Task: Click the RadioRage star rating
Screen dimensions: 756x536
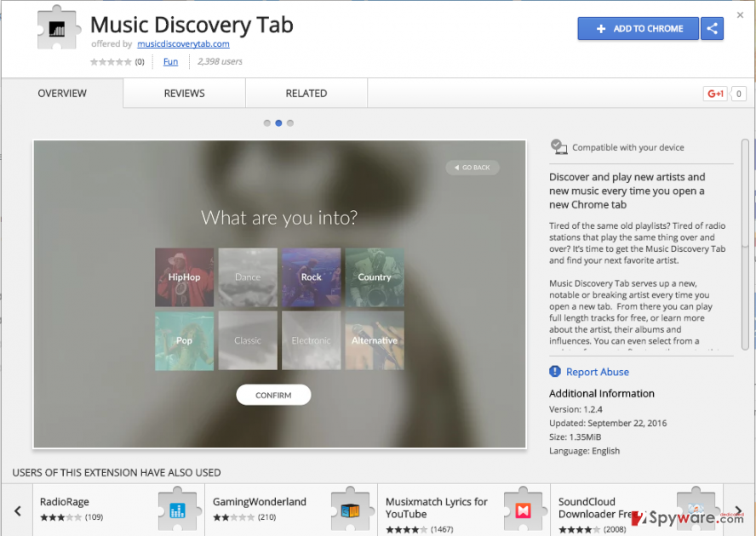Action: click(x=60, y=517)
